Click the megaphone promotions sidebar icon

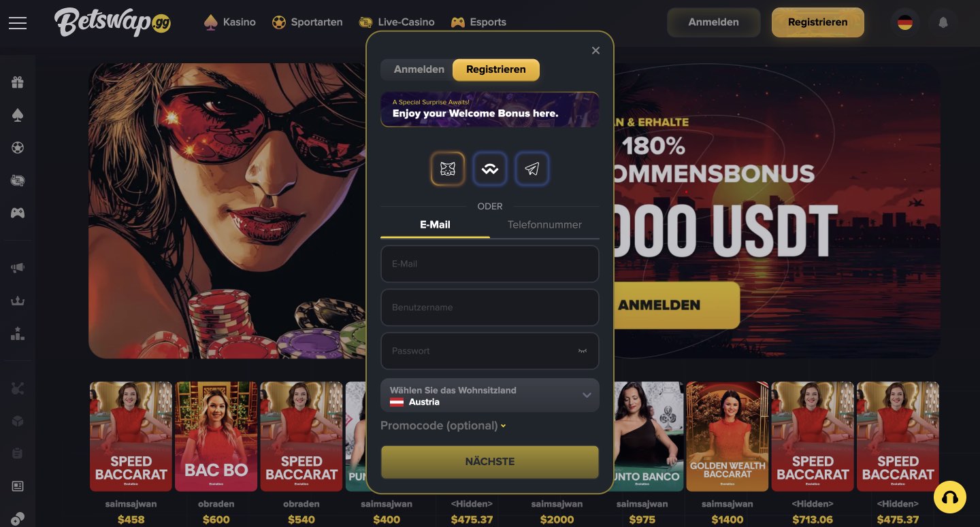point(18,268)
